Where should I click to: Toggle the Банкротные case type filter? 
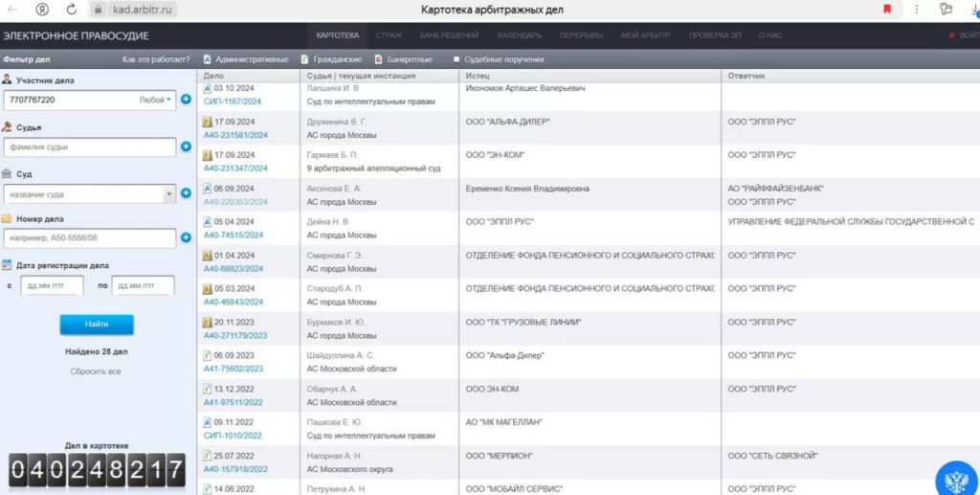405,59
